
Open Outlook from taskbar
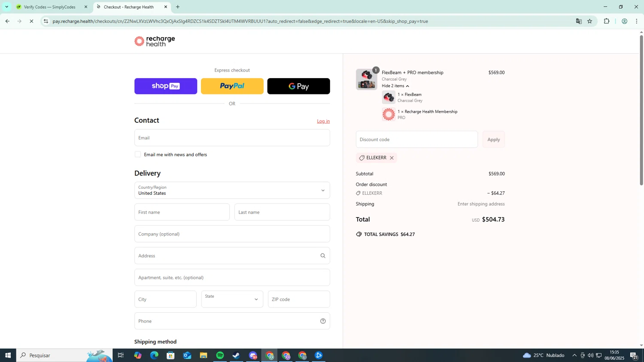[187, 356]
